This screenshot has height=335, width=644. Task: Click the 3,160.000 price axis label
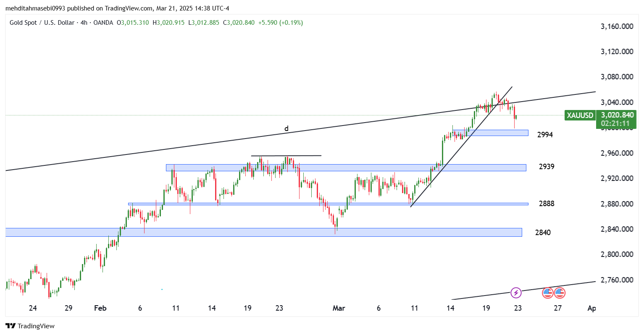click(617, 26)
